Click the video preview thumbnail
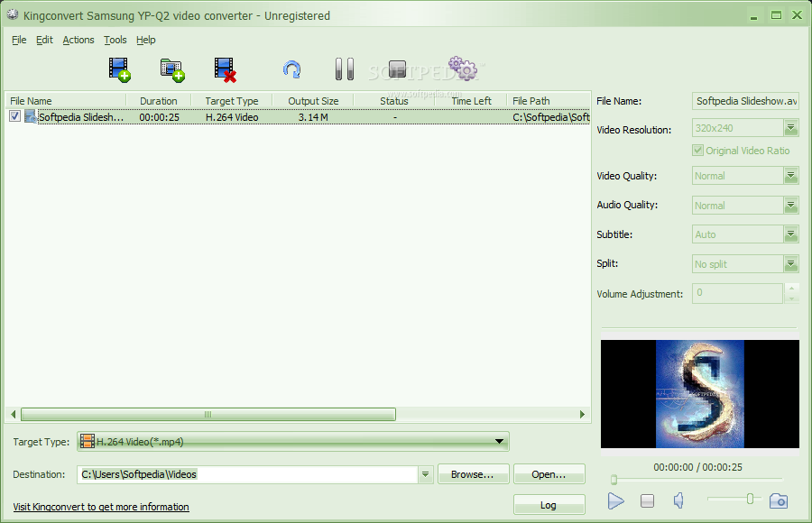Viewport: 812px width, 523px height. tap(699, 393)
